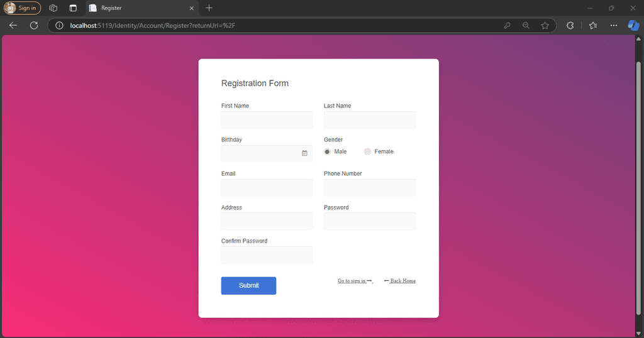
Task: Open Birthday calendar picker icon
Action: coord(304,153)
